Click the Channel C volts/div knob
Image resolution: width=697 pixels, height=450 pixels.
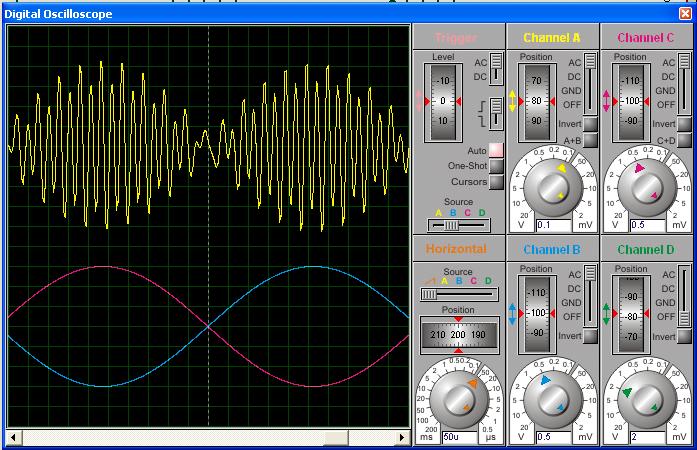click(647, 187)
